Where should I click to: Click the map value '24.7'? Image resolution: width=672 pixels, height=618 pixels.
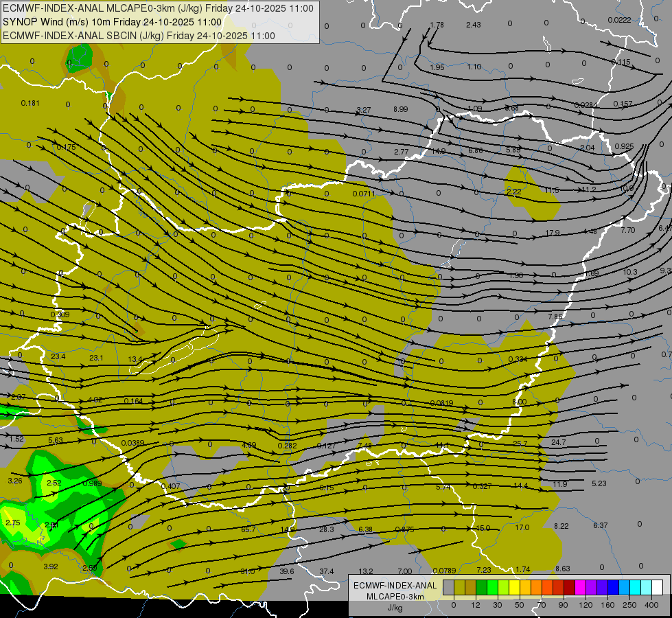pos(559,442)
